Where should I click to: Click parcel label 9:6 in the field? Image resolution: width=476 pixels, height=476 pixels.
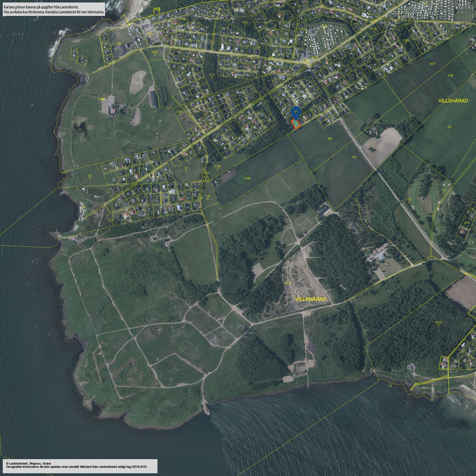tap(330, 139)
